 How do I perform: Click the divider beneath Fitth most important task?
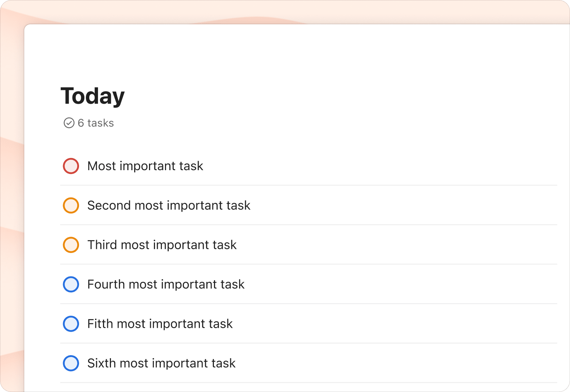pos(309,343)
